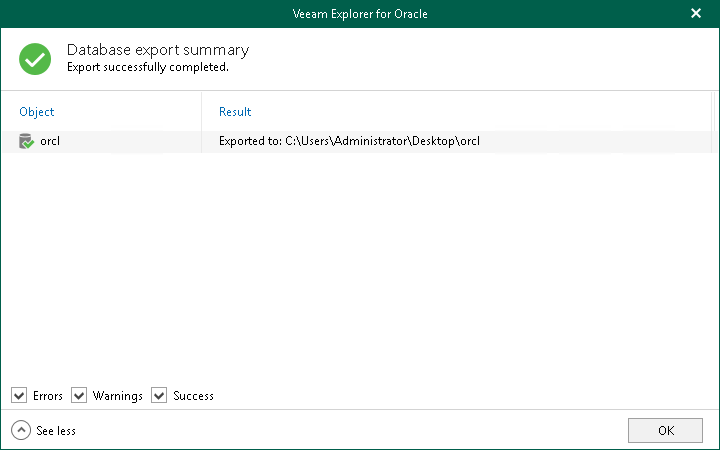Click the Export successfully completed message
Viewport: 720px width, 450px height.
pos(147,68)
